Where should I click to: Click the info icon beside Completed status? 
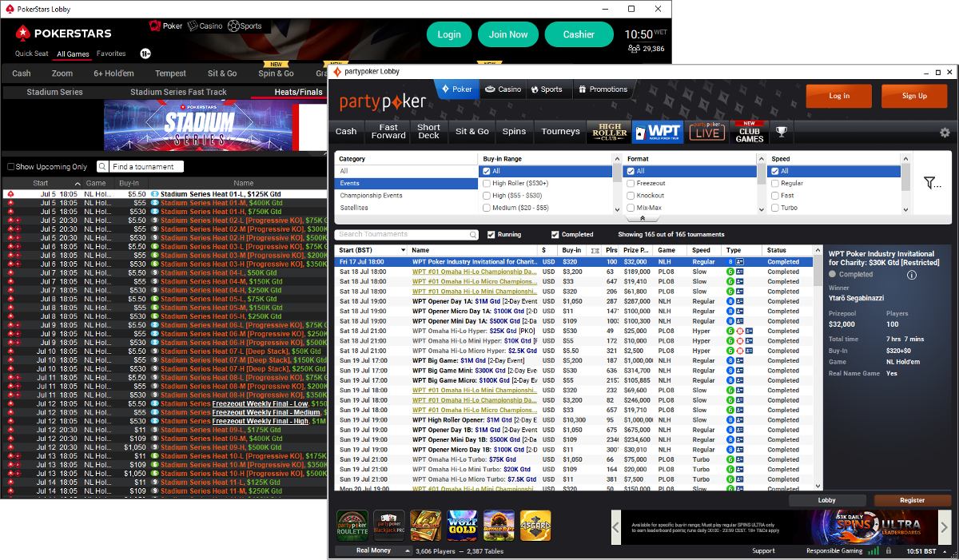[911, 275]
